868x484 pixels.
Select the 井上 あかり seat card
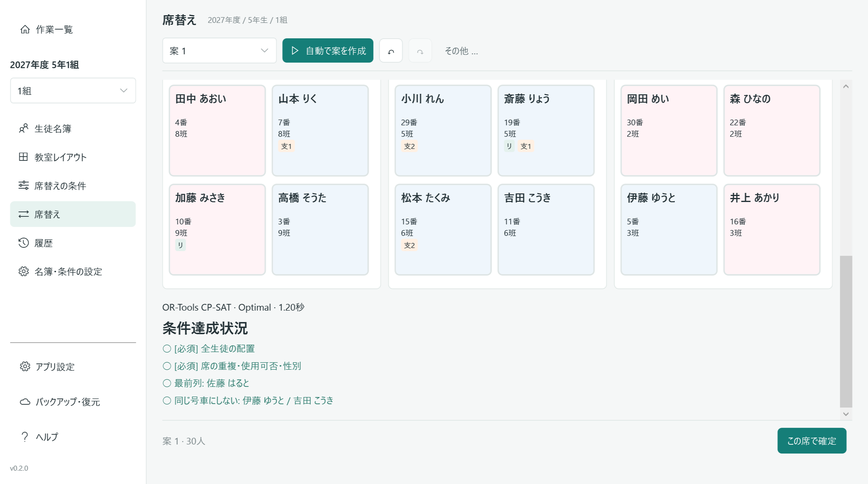(772, 229)
